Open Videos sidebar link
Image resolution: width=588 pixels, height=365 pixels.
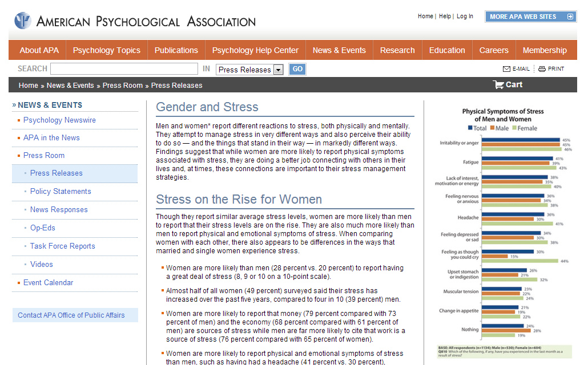click(42, 265)
